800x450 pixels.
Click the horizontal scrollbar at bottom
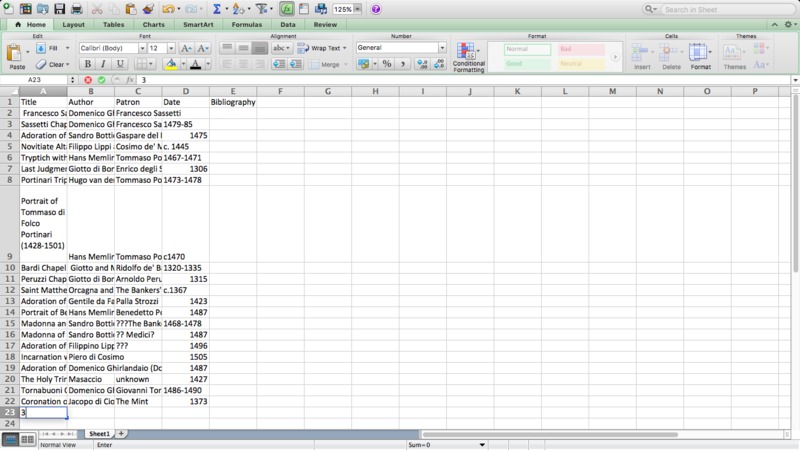(550, 434)
